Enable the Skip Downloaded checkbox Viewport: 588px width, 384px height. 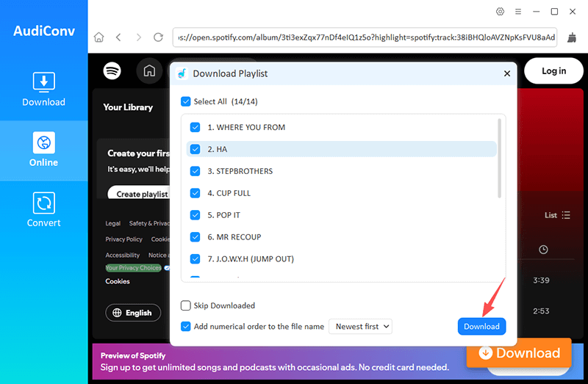tap(186, 305)
